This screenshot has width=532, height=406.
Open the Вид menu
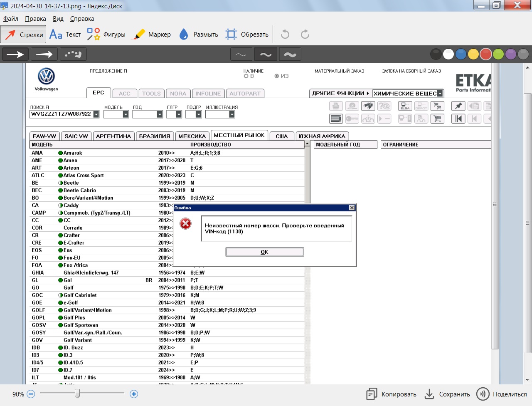pyautogui.click(x=58, y=19)
